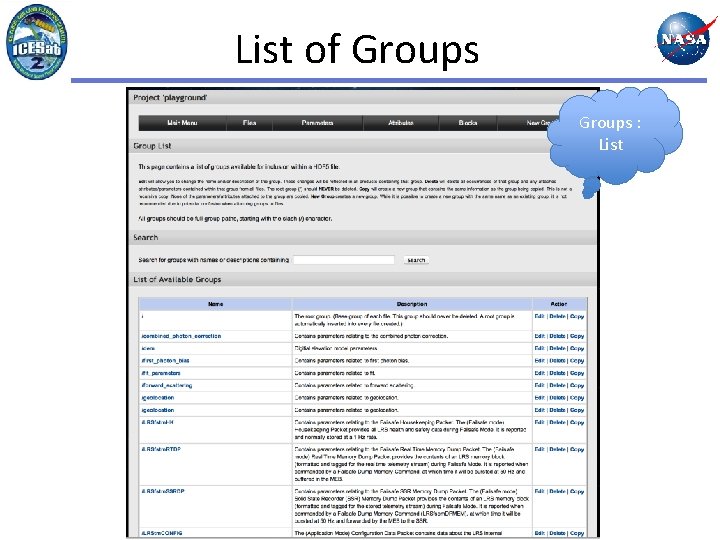Click the Description column header
Screen dimensions: 720x540
click(412, 304)
